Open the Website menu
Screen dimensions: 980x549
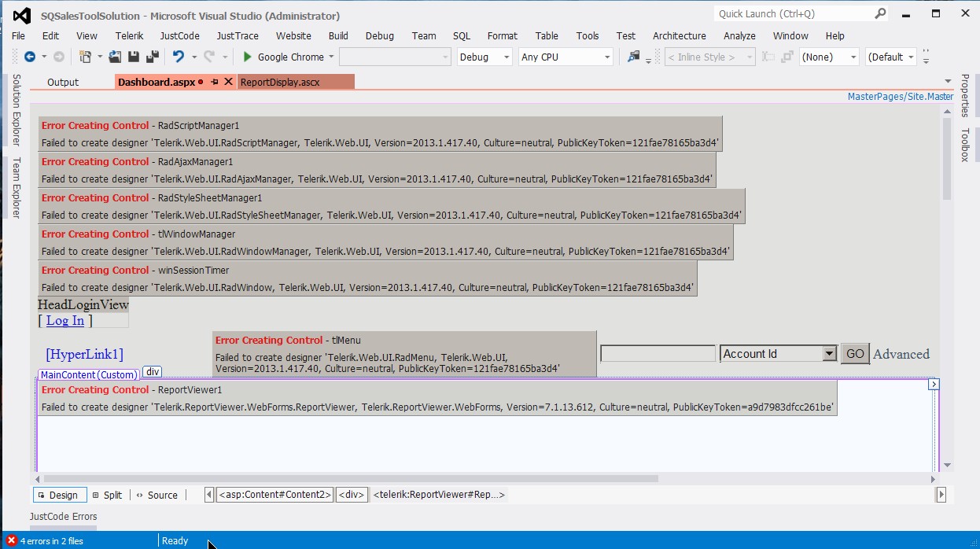(x=293, y=35)
